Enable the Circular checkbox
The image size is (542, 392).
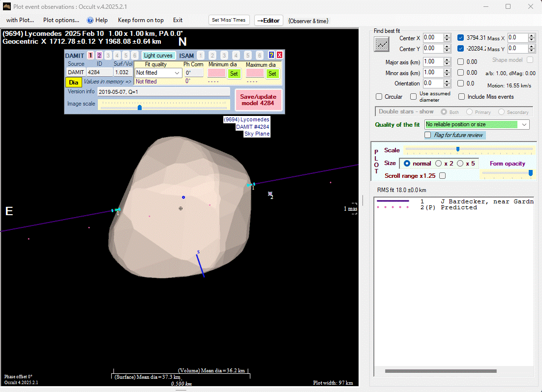(x=379, y=97)
